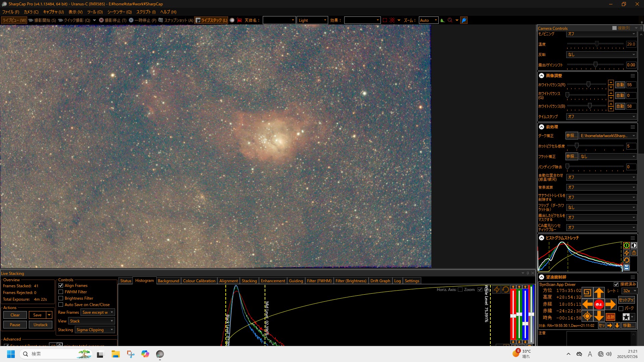This screenshot has height=362, width=644.
Task: Click the reset stretch circular arrow icon
Action: coord(626,260)
